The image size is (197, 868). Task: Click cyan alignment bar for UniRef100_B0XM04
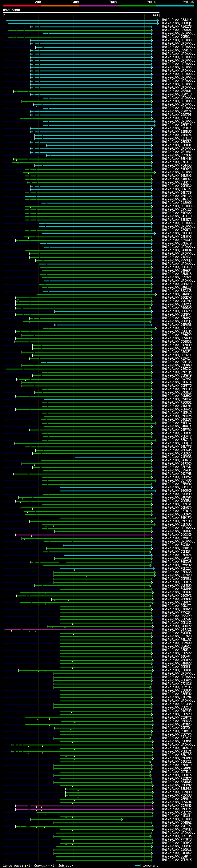(108, 545)
